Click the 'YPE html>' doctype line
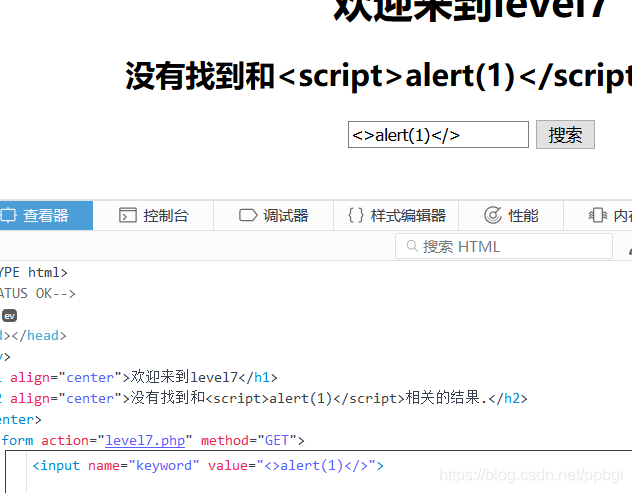This screenshot has height=493, width=632. click(33, 273)
